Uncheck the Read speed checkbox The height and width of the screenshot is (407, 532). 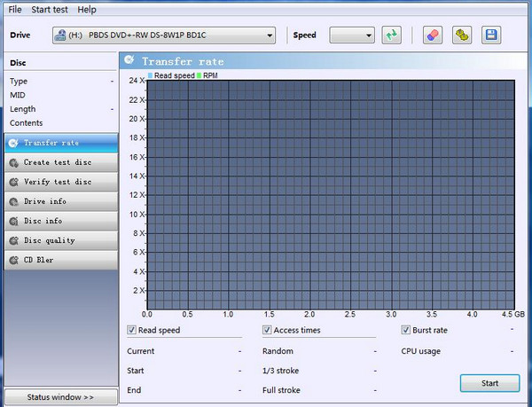pyautogui.click(x=132, y=330)
